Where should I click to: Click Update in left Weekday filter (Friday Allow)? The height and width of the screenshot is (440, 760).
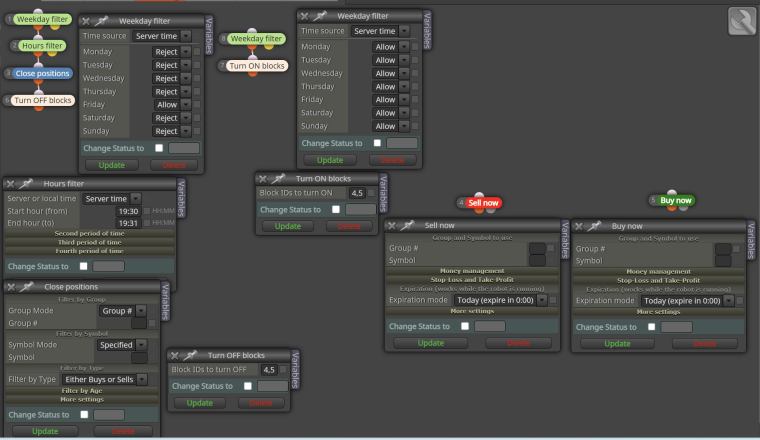(x=111, y=165)
